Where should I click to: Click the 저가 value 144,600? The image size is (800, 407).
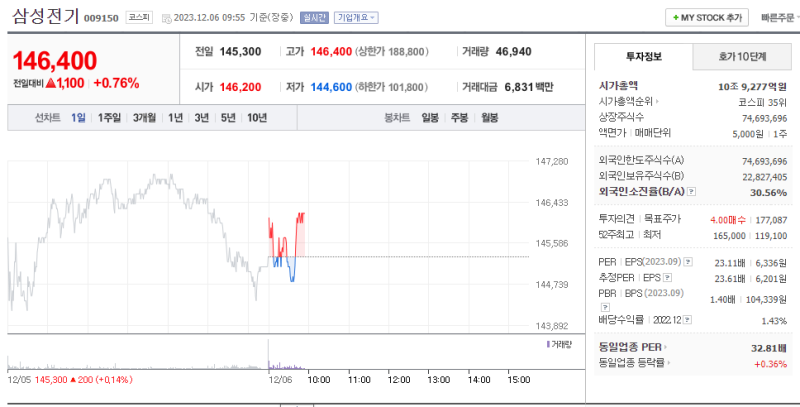(331, 87)
